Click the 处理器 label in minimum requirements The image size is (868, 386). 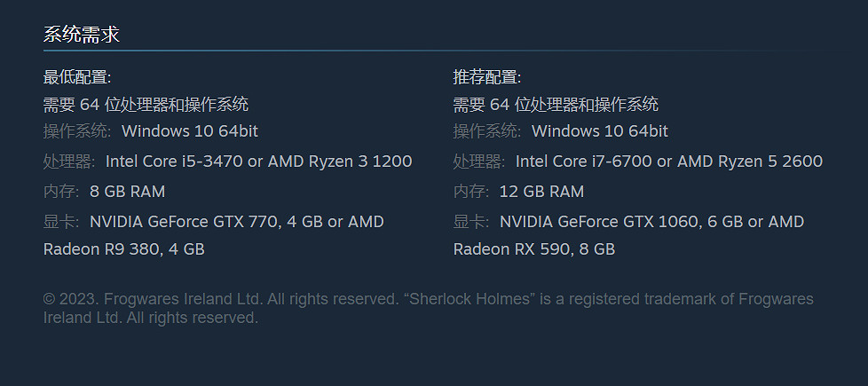pyautogui.click(x=68, y=161)
